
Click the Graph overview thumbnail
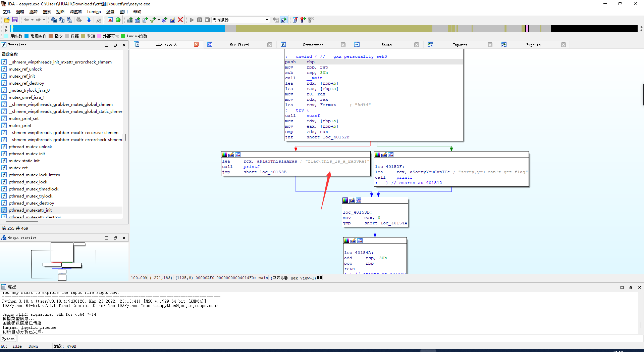[63, 262]
